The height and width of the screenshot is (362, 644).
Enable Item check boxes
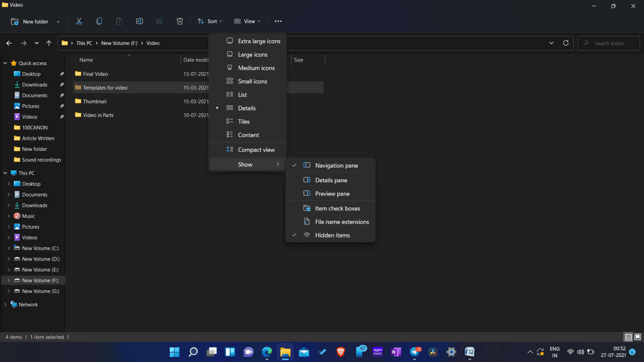click(x=338, y=208)
